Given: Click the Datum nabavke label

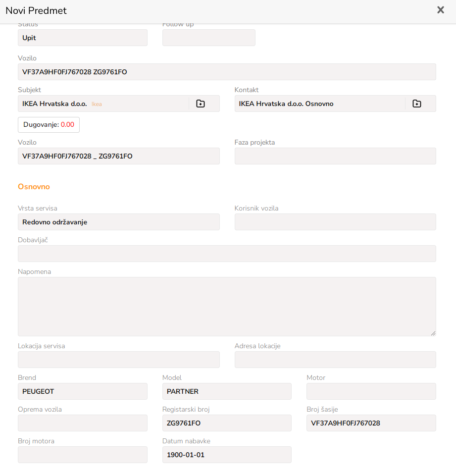Looking at the screenshot, I should tap(186, 441).
